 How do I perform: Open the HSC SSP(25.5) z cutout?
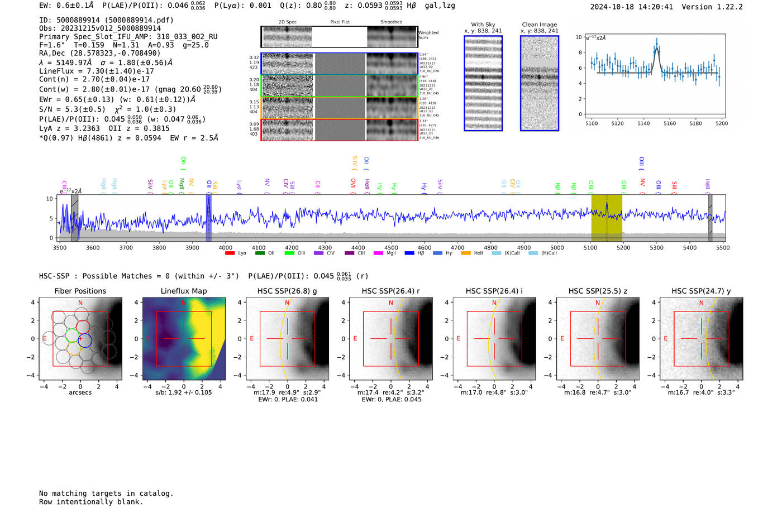coord(598,338)
